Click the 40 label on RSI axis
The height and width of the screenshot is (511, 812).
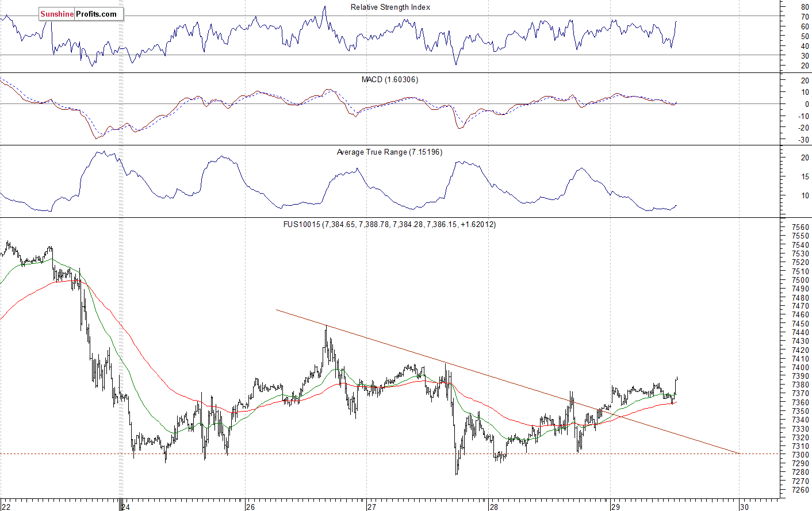(805, 46)
